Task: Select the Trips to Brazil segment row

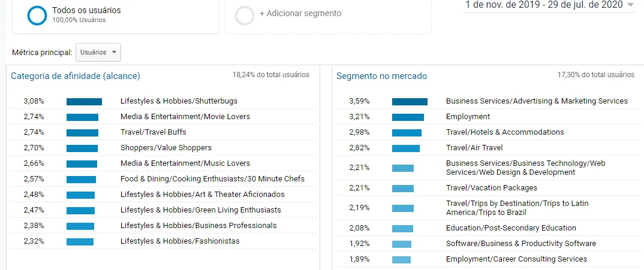Action: click(488, 208)
